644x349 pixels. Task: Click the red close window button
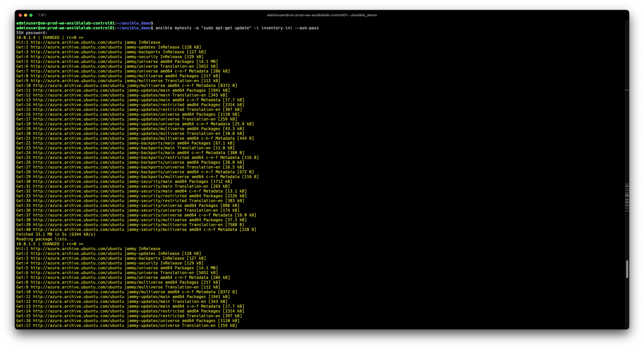point(20,15)
